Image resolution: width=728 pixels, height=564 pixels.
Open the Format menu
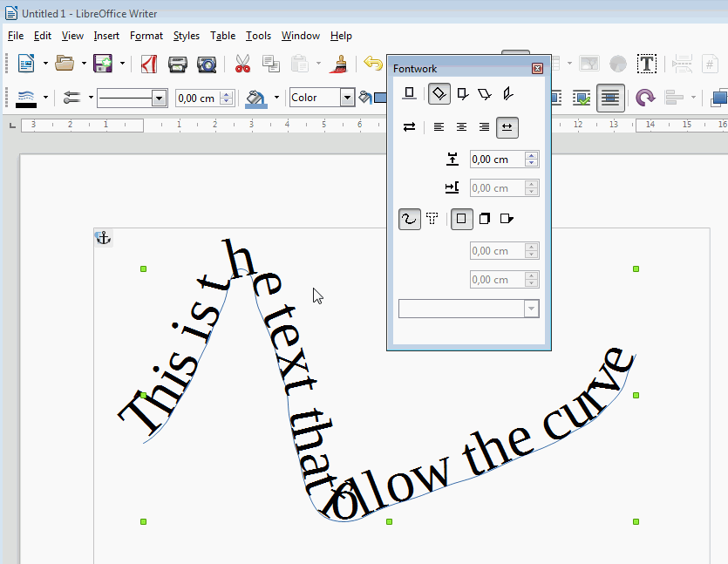tap(146, 36)
